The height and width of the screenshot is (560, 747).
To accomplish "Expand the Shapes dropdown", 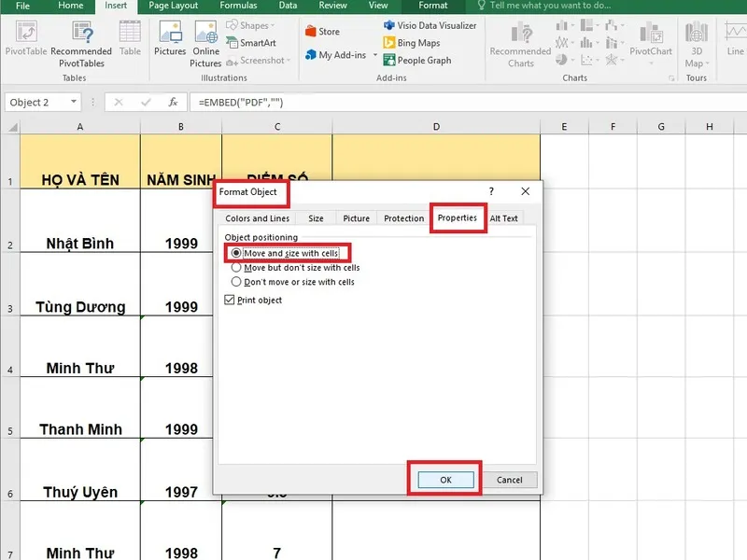I will [273, 26].
